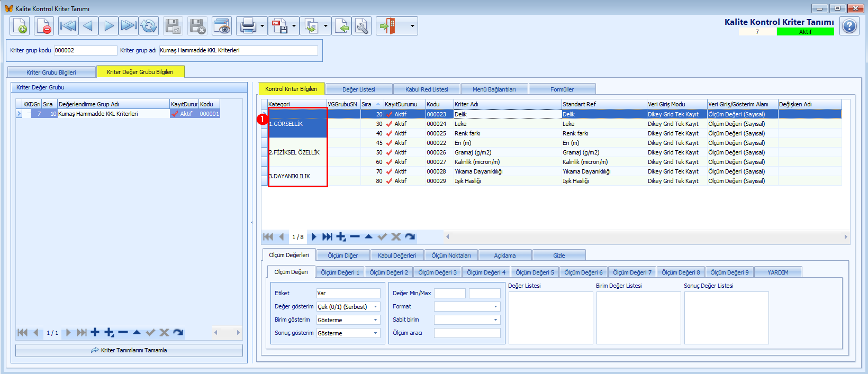Open the Kabul Değerleri tab
Viewport: 868px width, 374px height.
coord(397,256)
